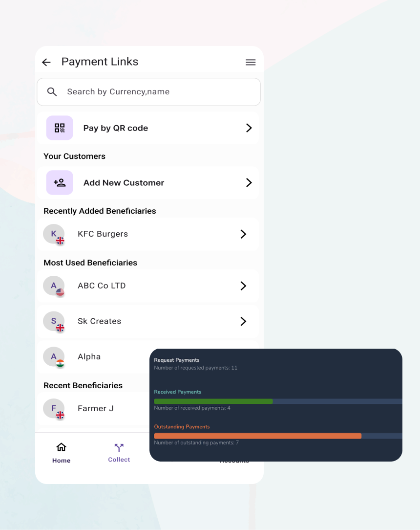Tap the add-person customer icon
This screenshot has width=420, height=530.
click(x=60, y=182)
